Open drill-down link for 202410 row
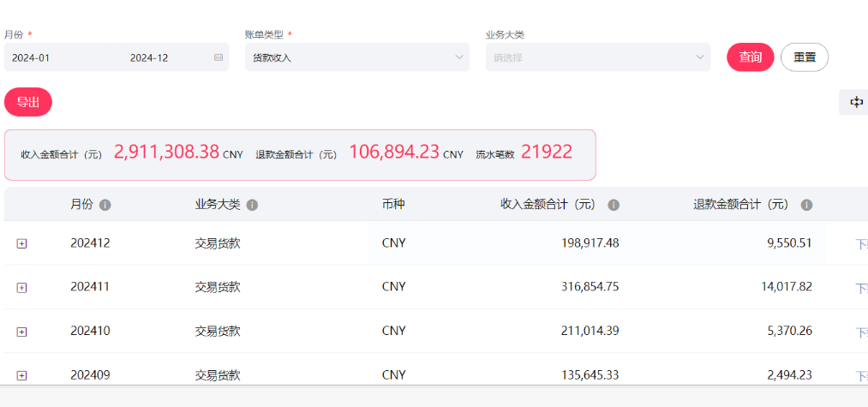 click(861, 332)
